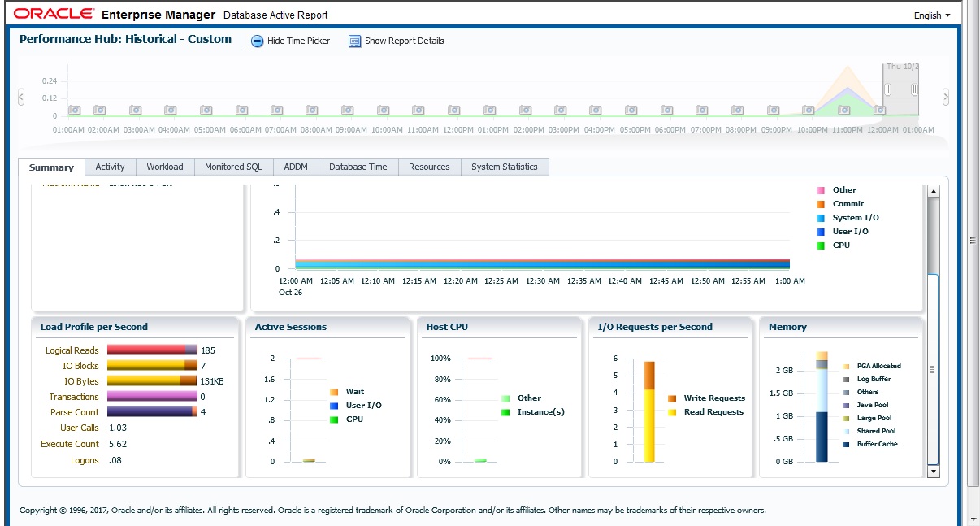The width and height of the screenshot is (980, 526).
Task: Click the Logical Reads bar
Action: [152, 350]
